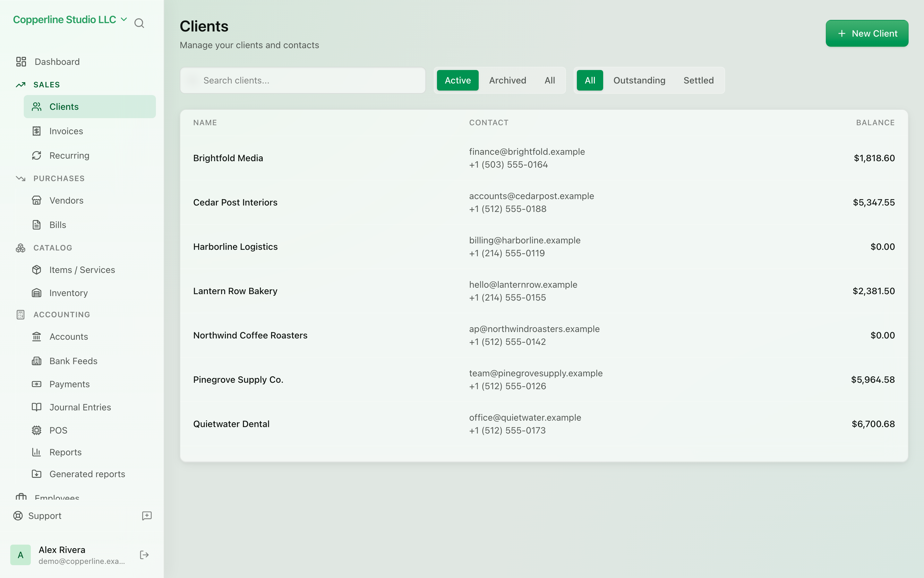This screenshot has height=578, width=924.
Task: Click the Recurring refresh icon
Action: (37, 156)
